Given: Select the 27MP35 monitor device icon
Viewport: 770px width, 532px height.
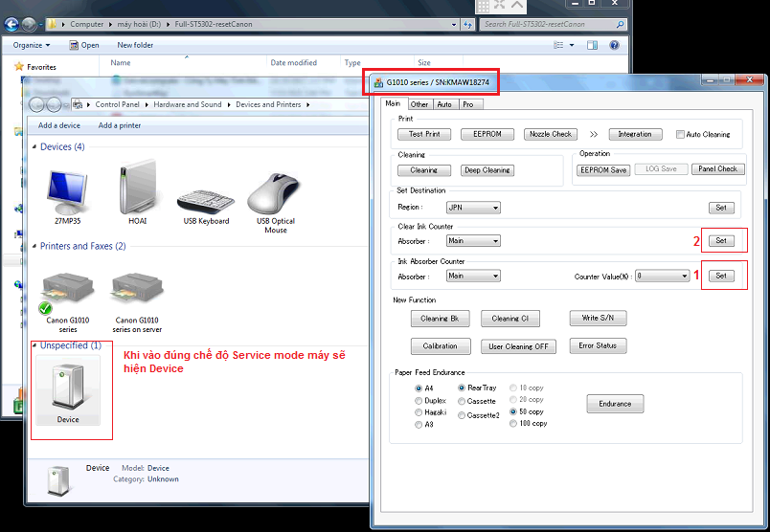Looking at the screenshot, I should coord(65,191).
